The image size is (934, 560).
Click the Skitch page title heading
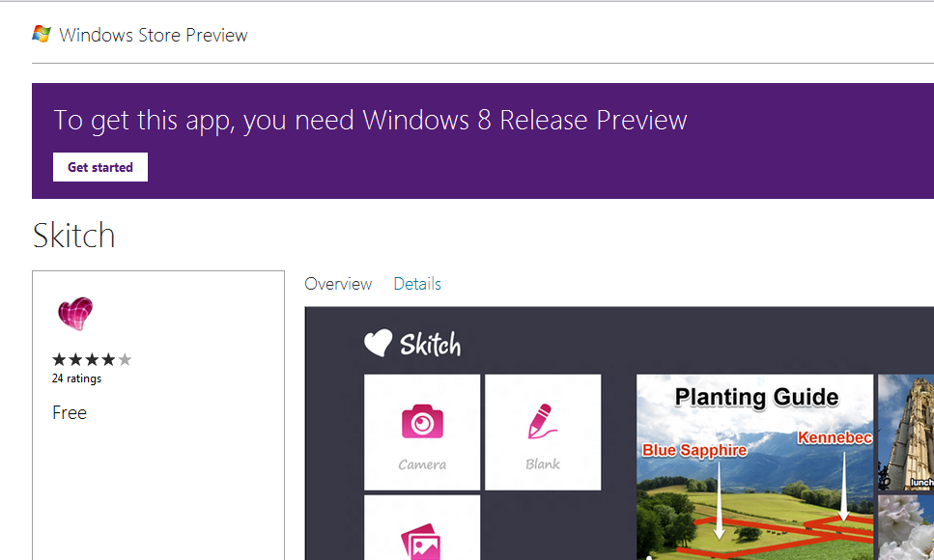pos(73,236)
